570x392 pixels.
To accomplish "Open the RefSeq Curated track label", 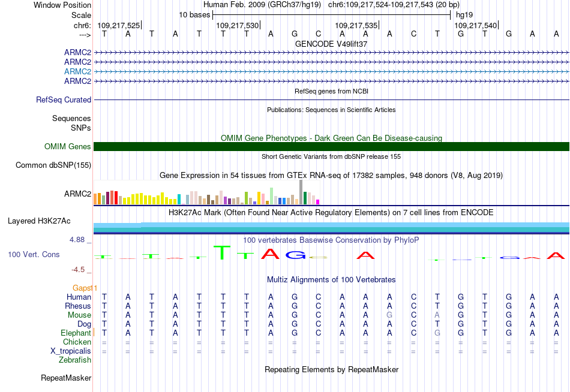I will coord(64,99).
